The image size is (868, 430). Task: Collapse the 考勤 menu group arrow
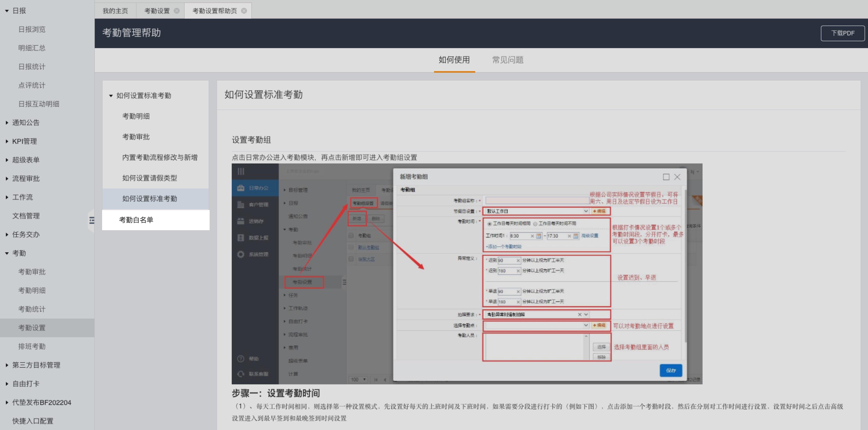[7, 253]
